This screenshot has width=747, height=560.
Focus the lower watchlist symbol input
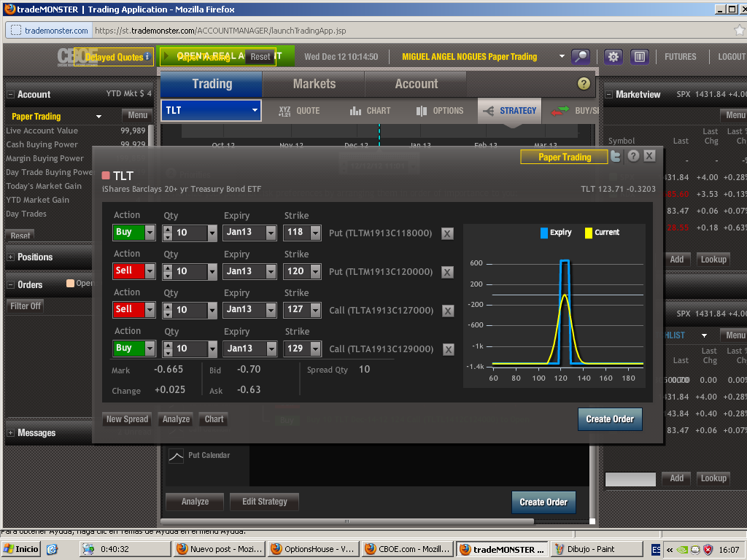tap(630, 479)
